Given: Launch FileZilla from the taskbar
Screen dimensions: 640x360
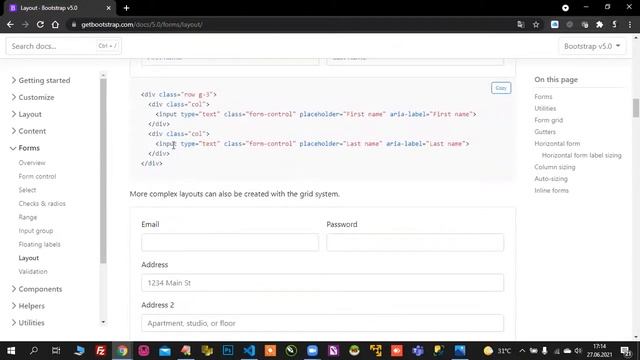Looking at the screenshot, I should pos(100,351).
